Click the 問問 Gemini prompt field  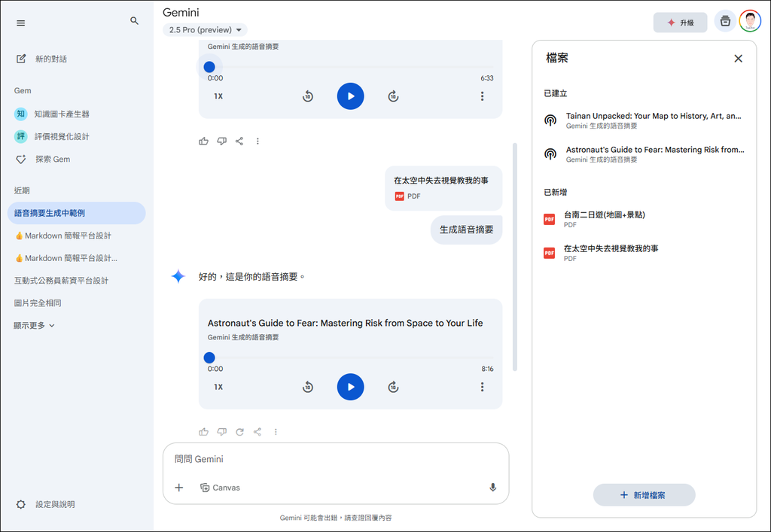(336, 459)
